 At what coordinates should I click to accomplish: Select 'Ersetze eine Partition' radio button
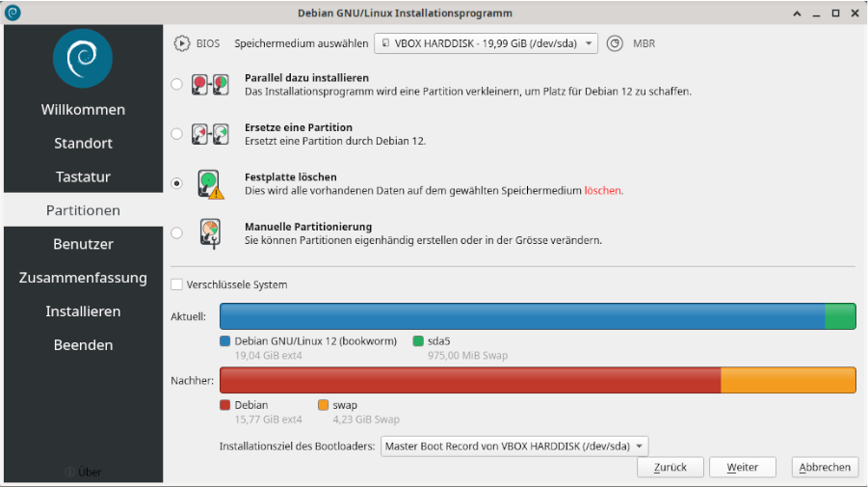(176, 133)
